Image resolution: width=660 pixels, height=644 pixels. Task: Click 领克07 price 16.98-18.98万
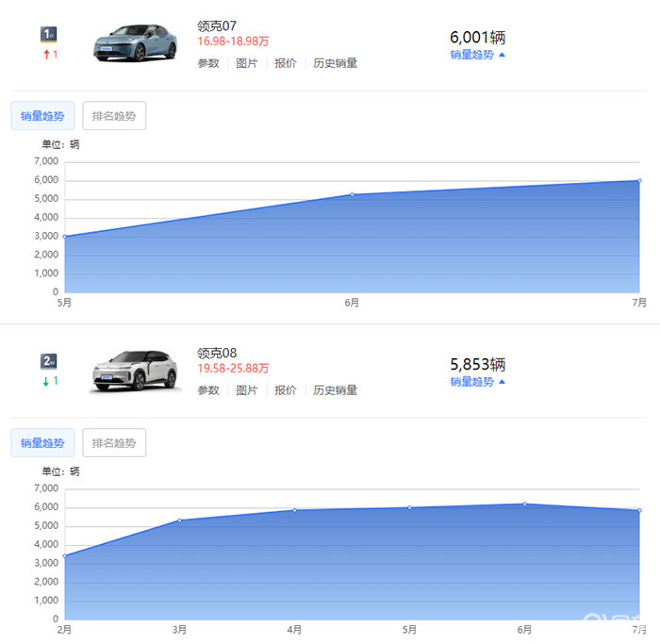pyautogui.click(x=233, y=41)
